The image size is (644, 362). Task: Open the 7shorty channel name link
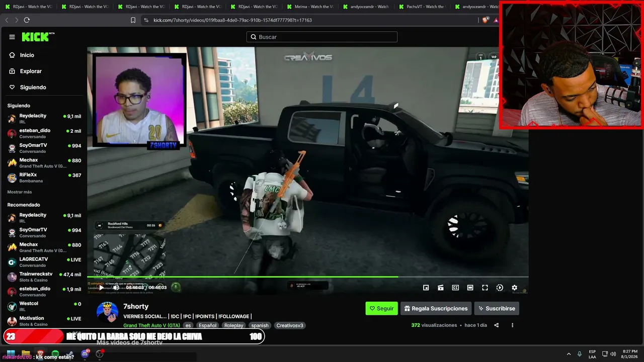coord(136,306)
